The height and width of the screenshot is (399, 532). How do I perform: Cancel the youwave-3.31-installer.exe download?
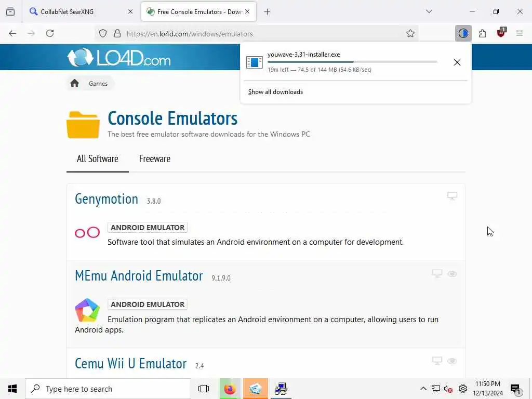pos(457,62)
